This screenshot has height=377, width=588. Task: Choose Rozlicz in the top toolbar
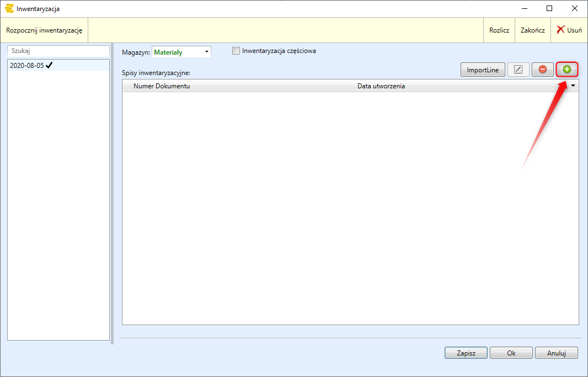click(499, 30)
